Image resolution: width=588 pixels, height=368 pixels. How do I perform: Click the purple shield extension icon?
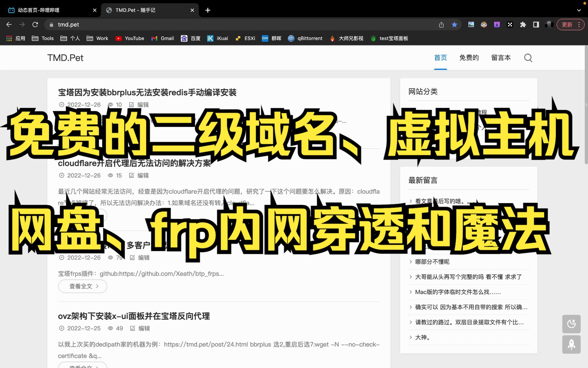[497, 25]
